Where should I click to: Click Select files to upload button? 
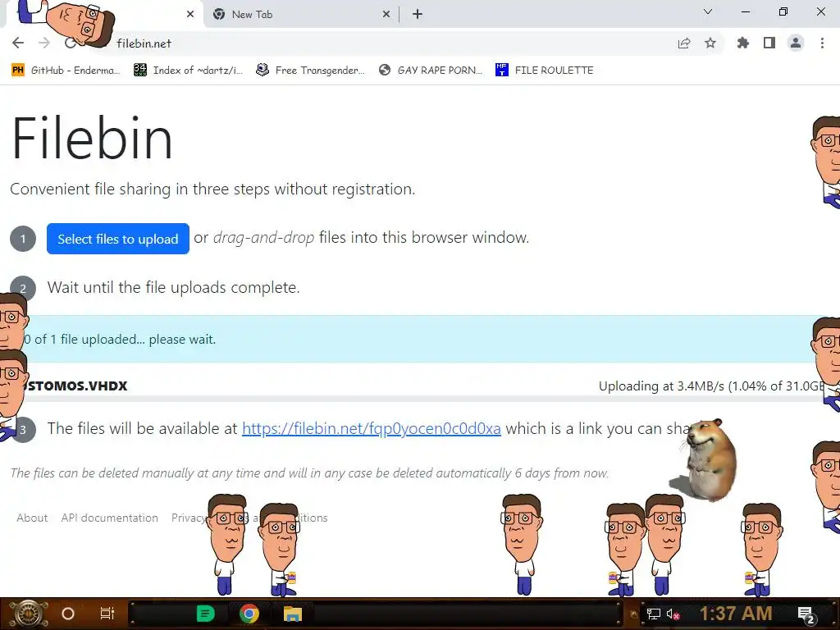[x=118, y=239]
